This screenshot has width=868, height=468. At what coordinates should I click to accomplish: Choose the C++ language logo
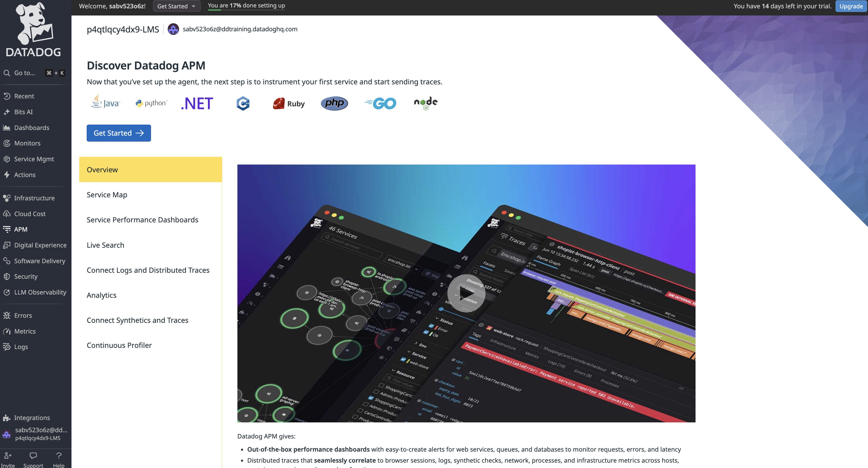tap(243, 103)
